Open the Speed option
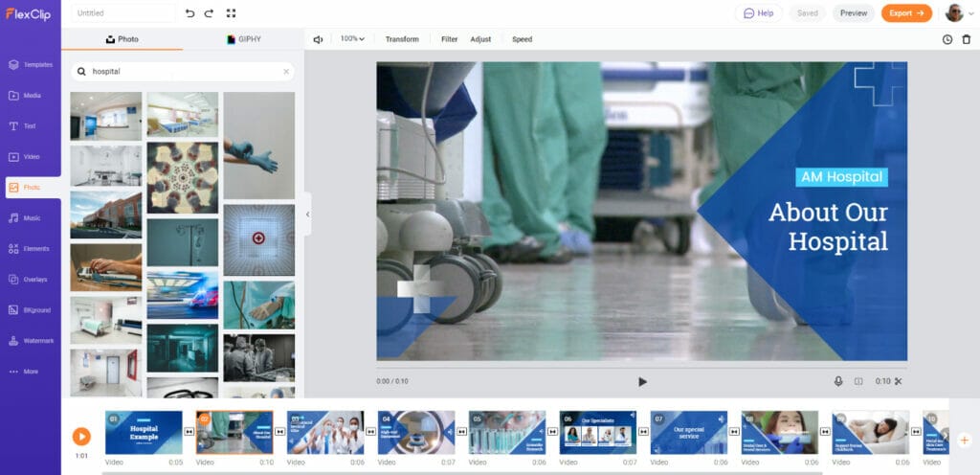 pos(522,39)
